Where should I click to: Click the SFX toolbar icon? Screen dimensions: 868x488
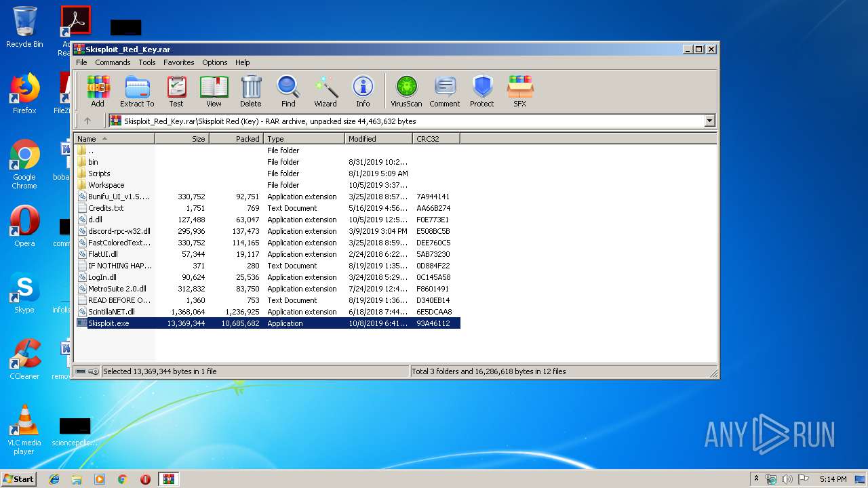coord(520,91)
